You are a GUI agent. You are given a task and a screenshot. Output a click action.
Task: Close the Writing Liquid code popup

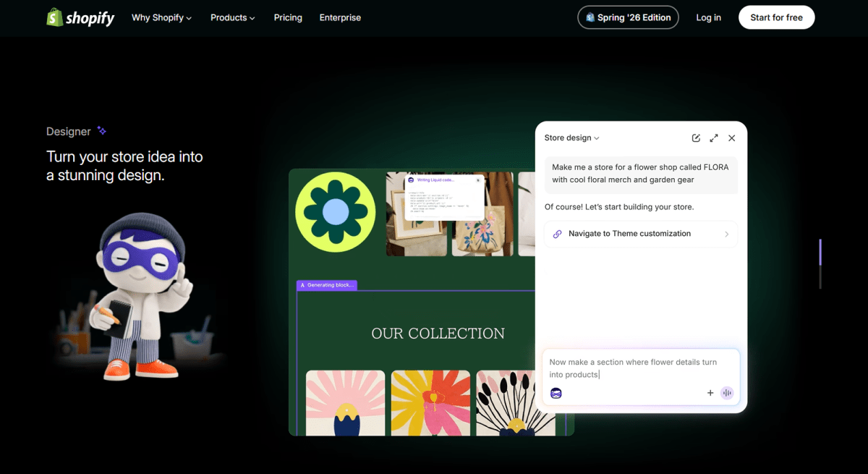[x=477, y=179]
